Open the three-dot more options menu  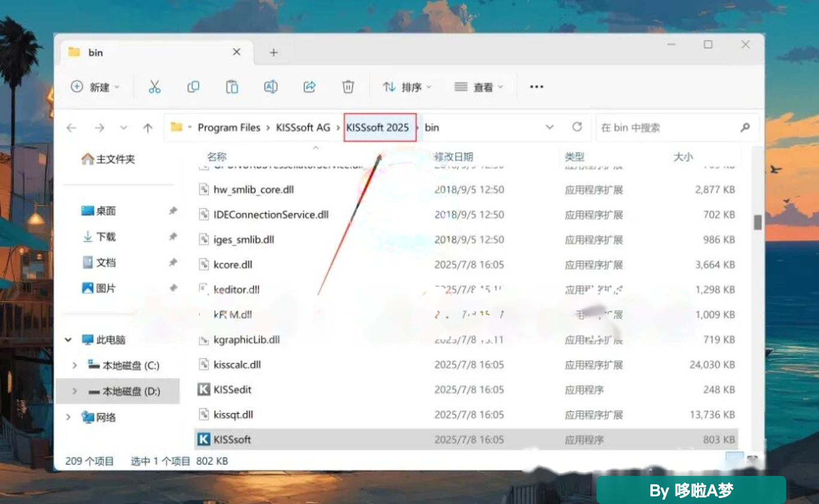[x=536, y=87]
